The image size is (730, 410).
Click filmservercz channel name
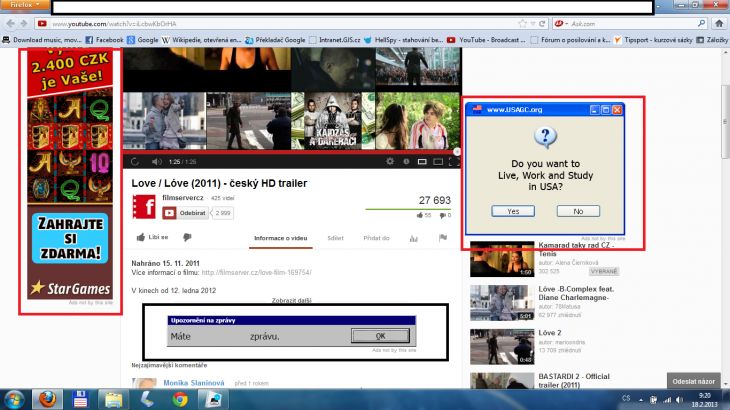182,198
